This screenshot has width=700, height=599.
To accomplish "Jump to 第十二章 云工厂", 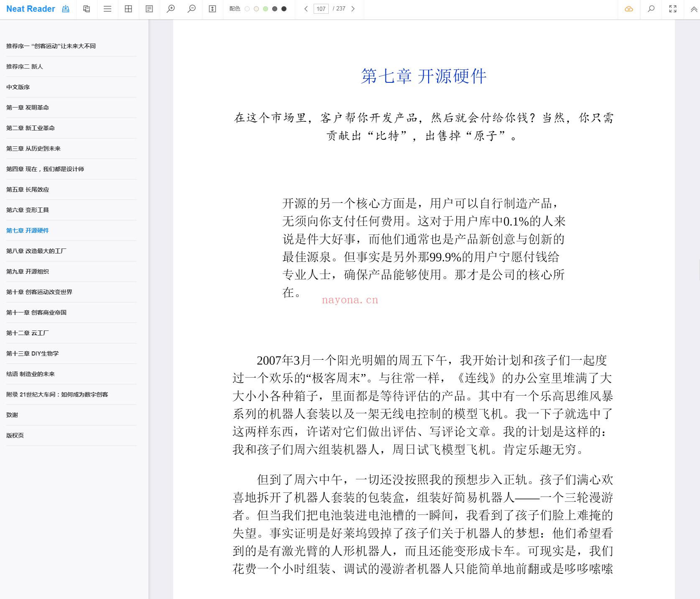I will point(28,333).
